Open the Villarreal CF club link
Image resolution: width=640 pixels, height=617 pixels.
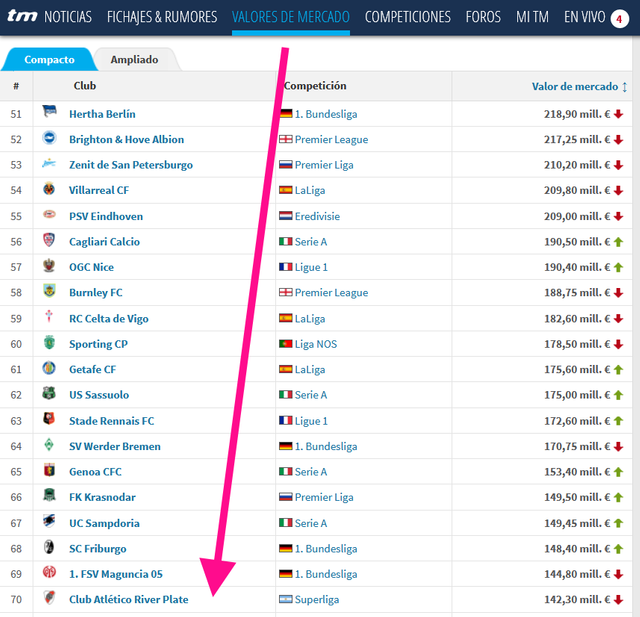[99, 190]
